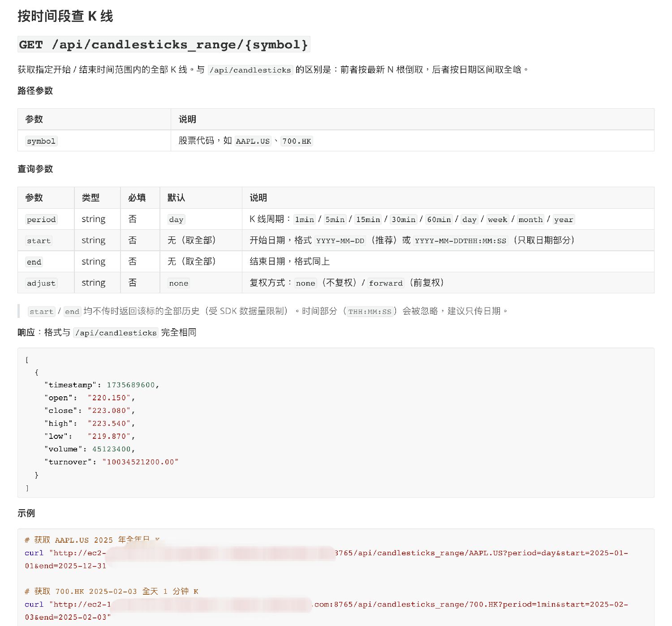Click the YYYY-MM-DDTHH:MM:SS format code

(460, 240)
